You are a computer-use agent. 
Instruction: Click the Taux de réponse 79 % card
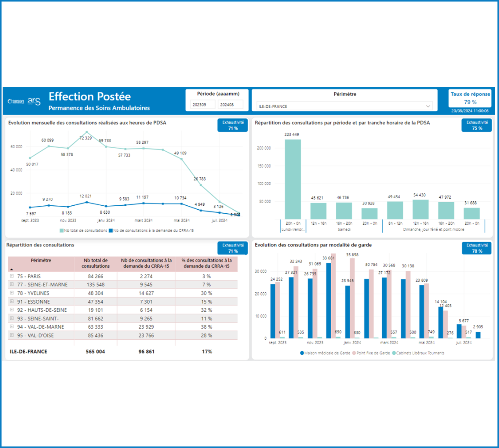[470, 98]
